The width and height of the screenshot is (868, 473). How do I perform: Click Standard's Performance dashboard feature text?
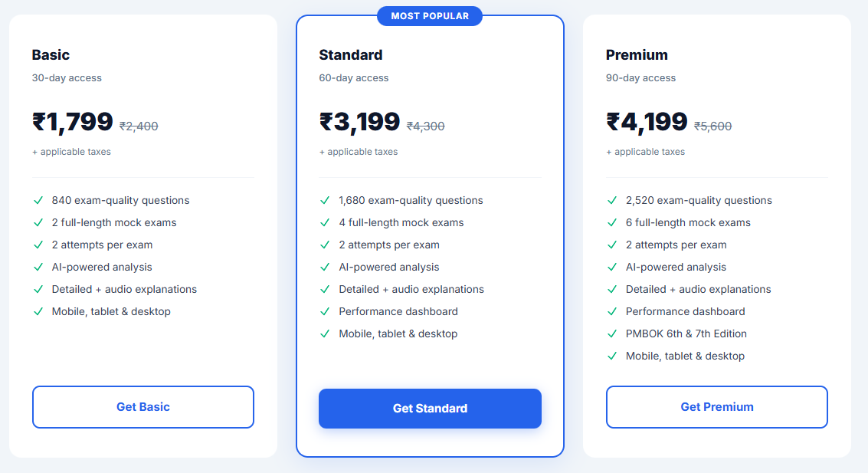[398, 312]
